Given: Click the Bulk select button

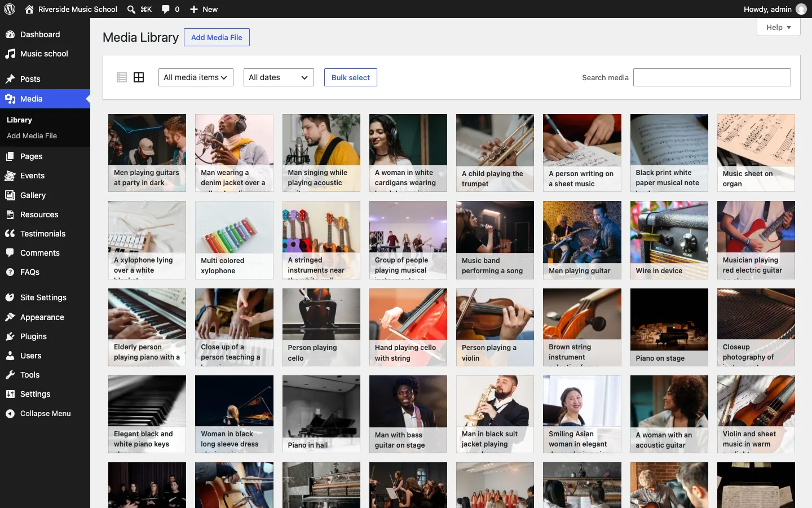Looking at the screenshot, I should (351, 77).
